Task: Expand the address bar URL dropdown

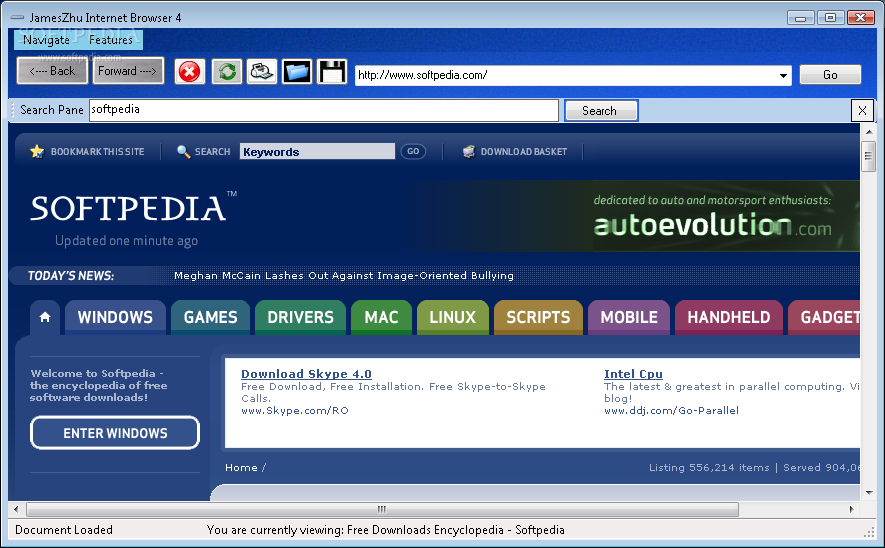Action: point(783,75)
